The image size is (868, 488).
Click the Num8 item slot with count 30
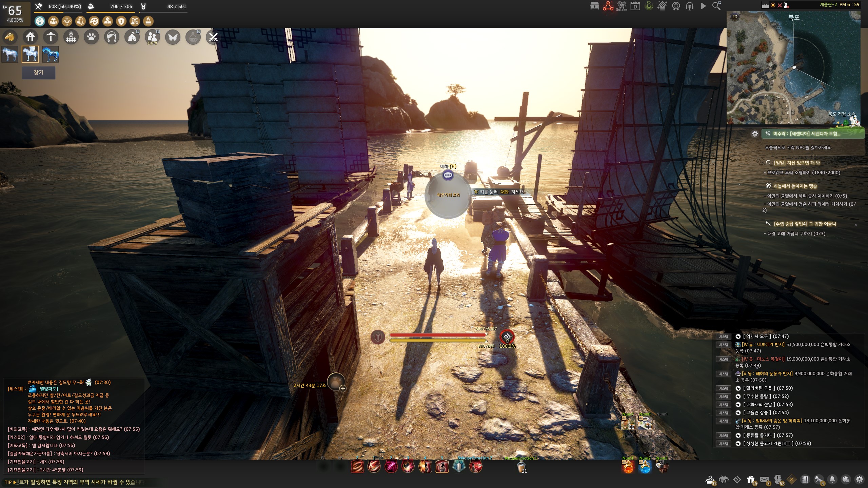[x=645, y=423]
